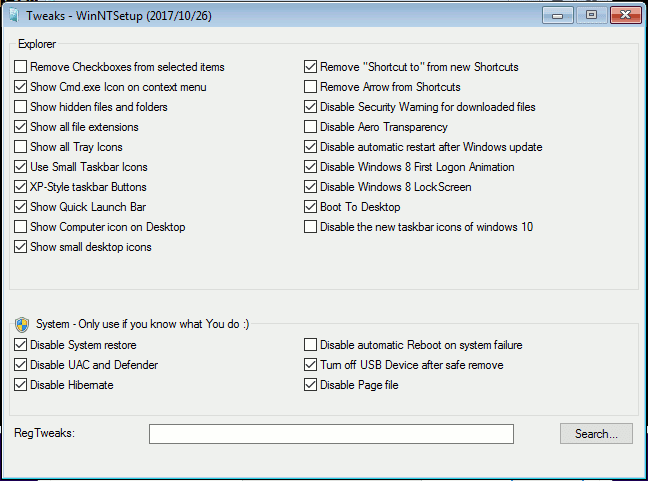Uncheck Show small desktop icons
This screenshot has height=481, width=648.
point(21,247)
